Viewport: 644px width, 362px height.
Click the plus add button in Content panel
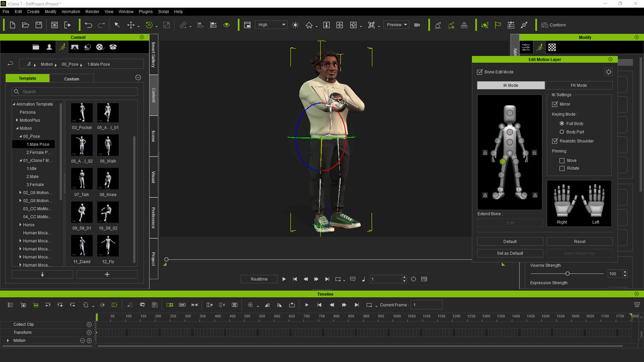click(107, 275)
